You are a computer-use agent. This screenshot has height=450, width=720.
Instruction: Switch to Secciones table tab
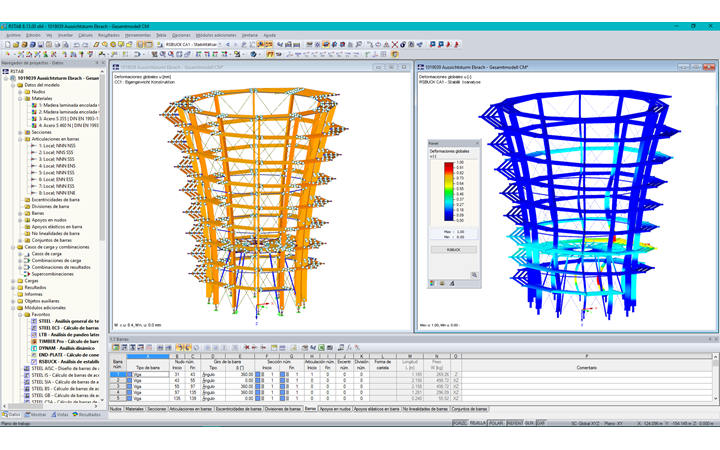[157, 409]
